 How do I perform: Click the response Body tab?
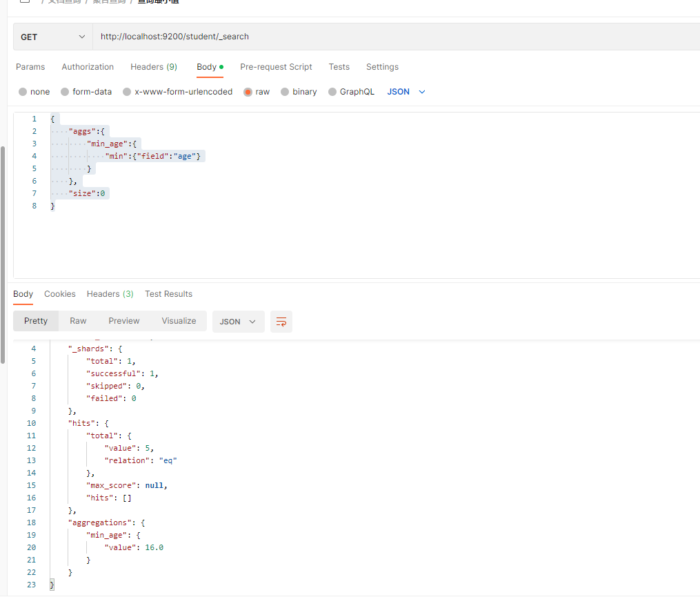(23, 294)
